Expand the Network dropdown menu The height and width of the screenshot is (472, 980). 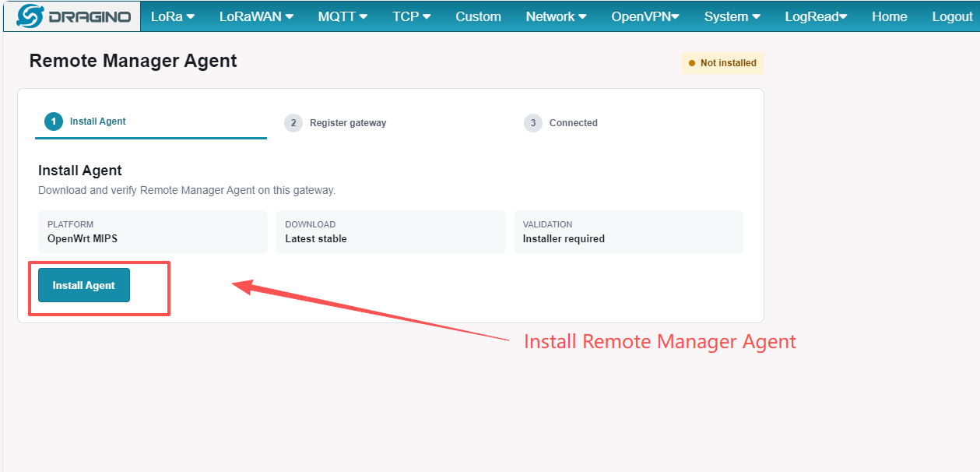tap(556, 16)
